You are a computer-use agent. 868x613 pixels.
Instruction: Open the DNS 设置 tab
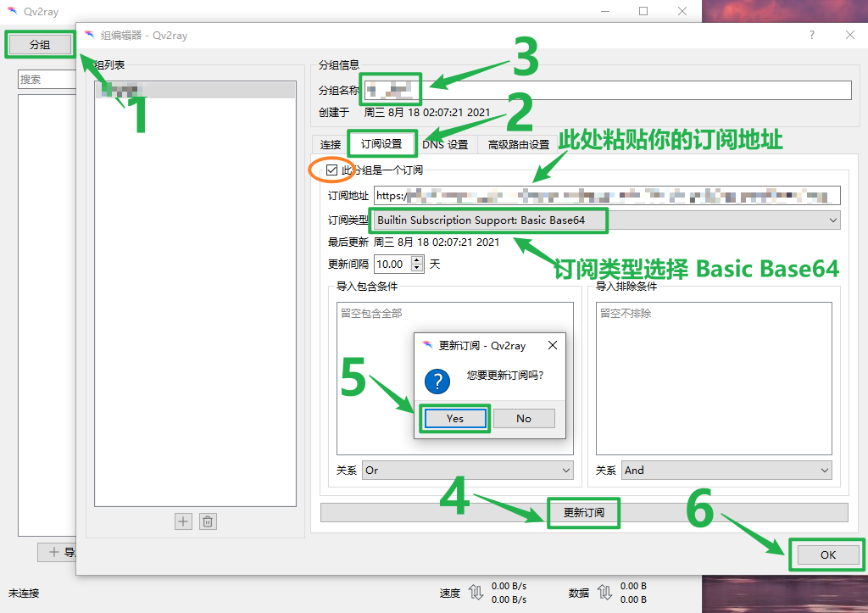coord(446,144)
